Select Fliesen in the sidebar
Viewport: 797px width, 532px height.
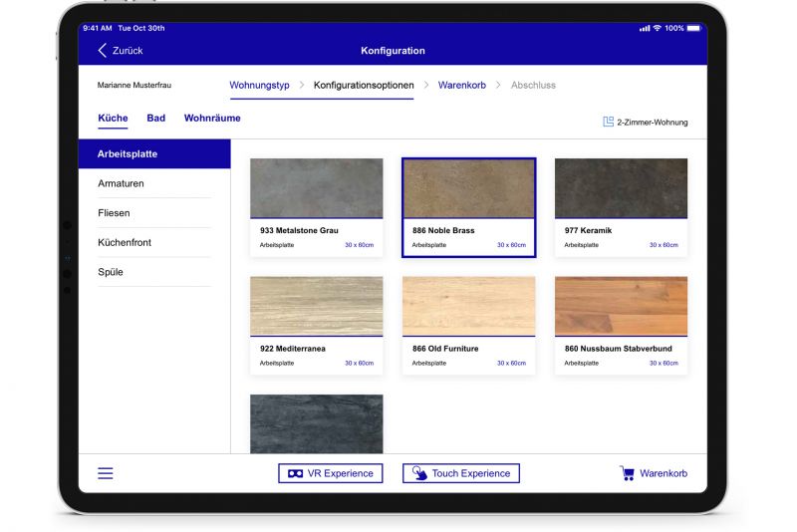click(x=114, y=213)
